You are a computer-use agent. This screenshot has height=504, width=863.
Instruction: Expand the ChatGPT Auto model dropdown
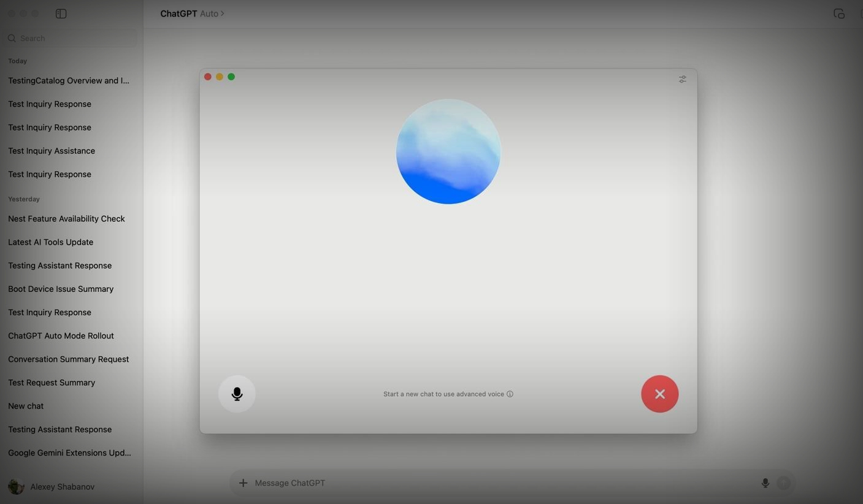(192, 13)
